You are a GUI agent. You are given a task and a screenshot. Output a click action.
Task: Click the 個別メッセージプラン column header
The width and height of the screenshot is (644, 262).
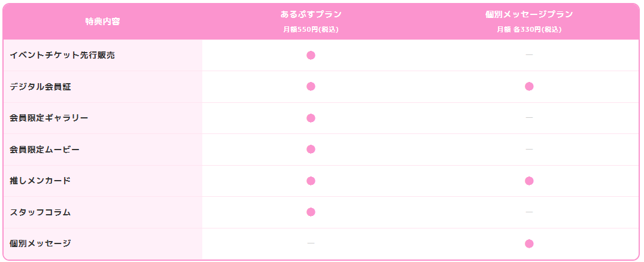pyautogui.click(x=529, y=14)
